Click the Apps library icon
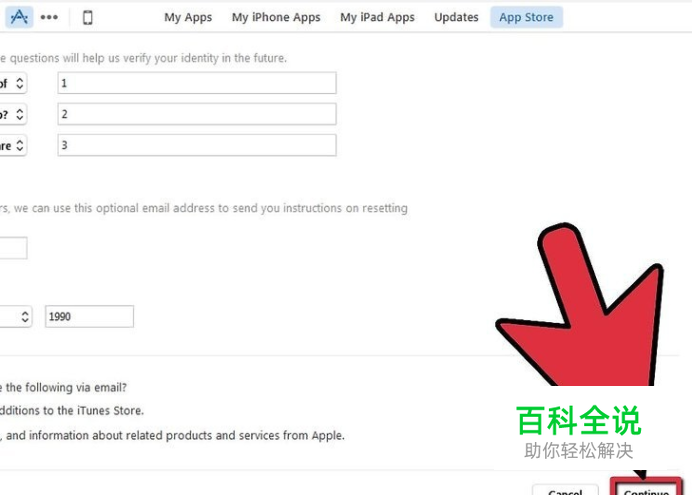This screenshot has width=692, height=495. tap(19, 17)
